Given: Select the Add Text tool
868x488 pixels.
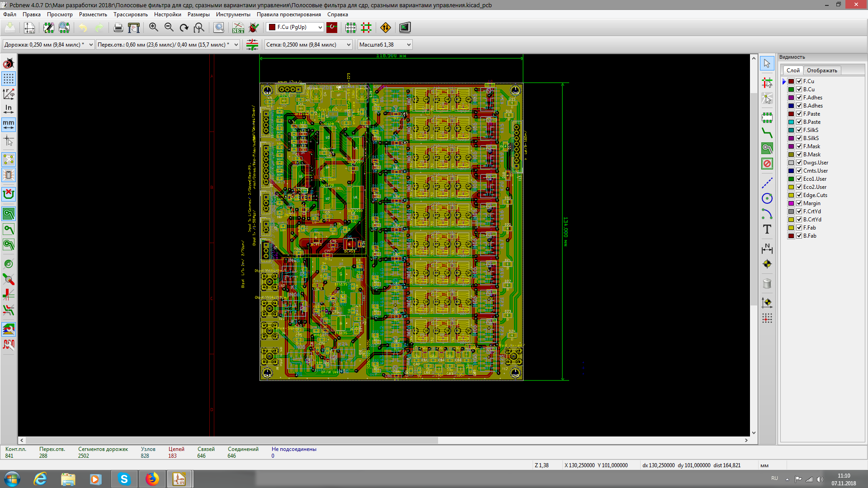Looking at the screenshot, I should [767, 230].
